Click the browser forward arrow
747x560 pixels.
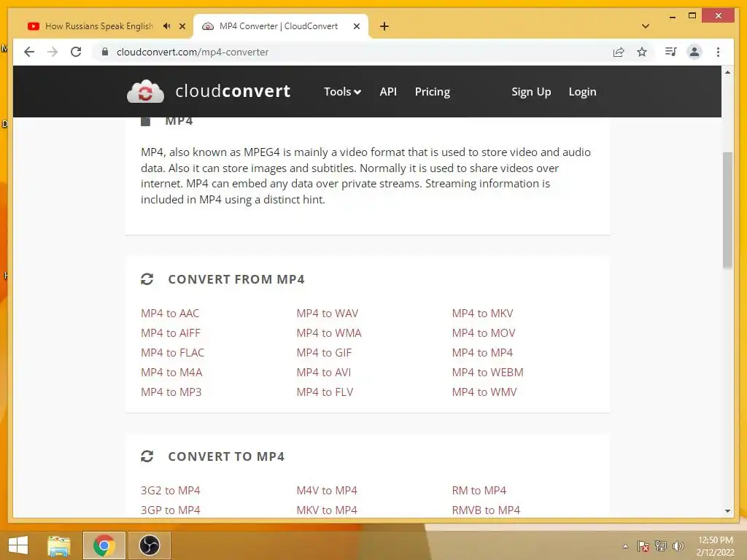[x=53, y=52]
